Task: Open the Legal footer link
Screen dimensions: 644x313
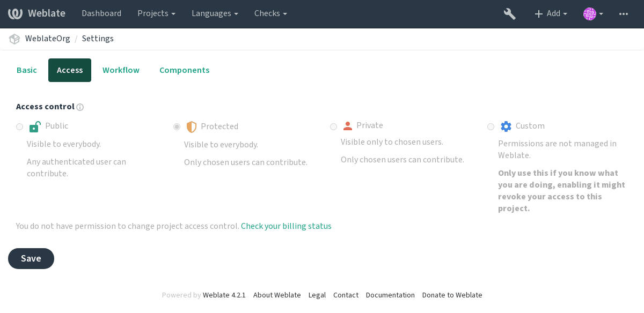Action: 317,295
